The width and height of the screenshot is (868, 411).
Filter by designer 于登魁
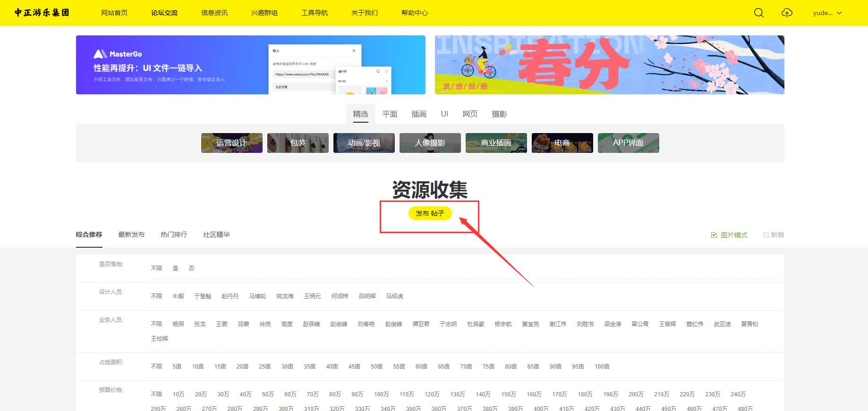pyautogui.click(x=203, y=296)
